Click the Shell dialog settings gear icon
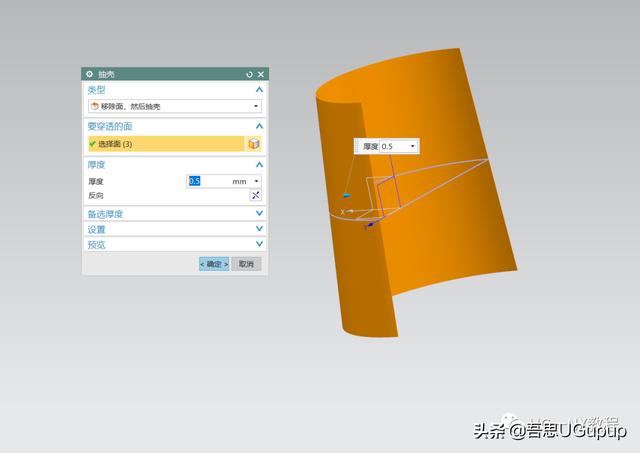Screen dimensions: 640x453 pos(89,74)
